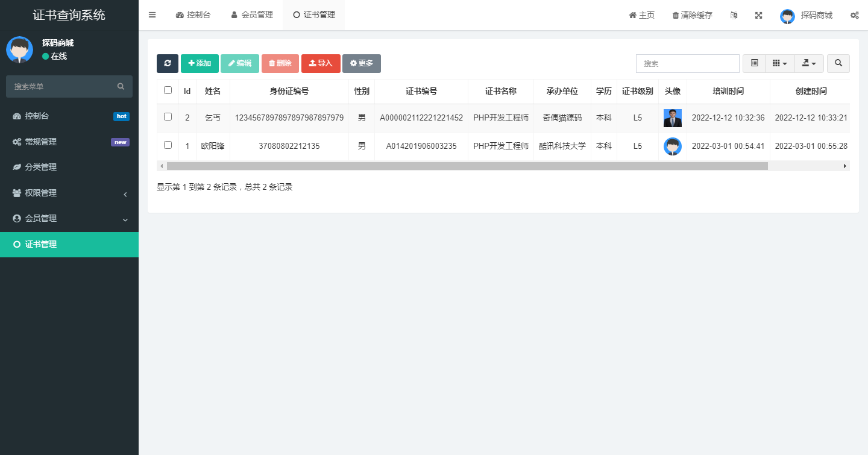
Task: Click the horizontal table scrollbar thumb
Action: pyautogui.click(x=467, y=166)
